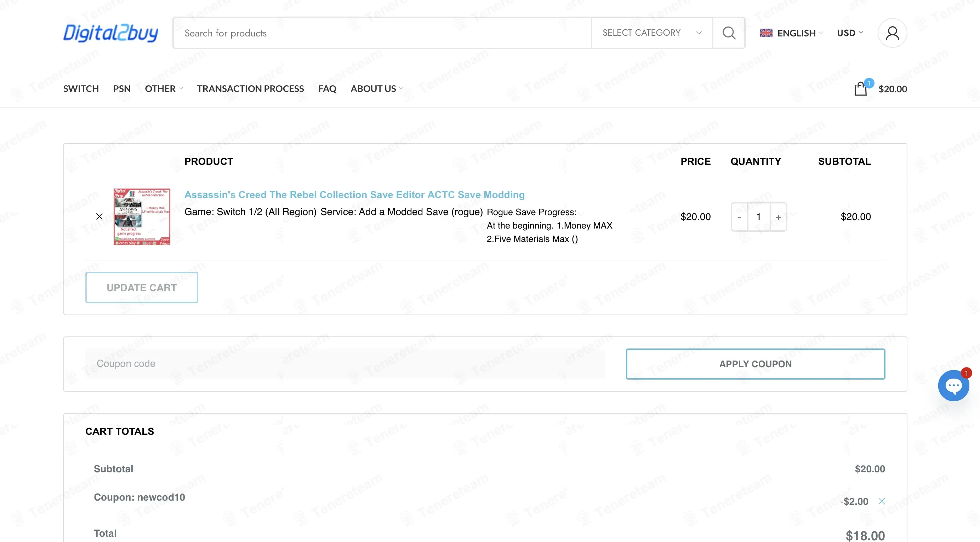Expand the About Us menu
The image size is (980, 542).
[x=377, y=88]
